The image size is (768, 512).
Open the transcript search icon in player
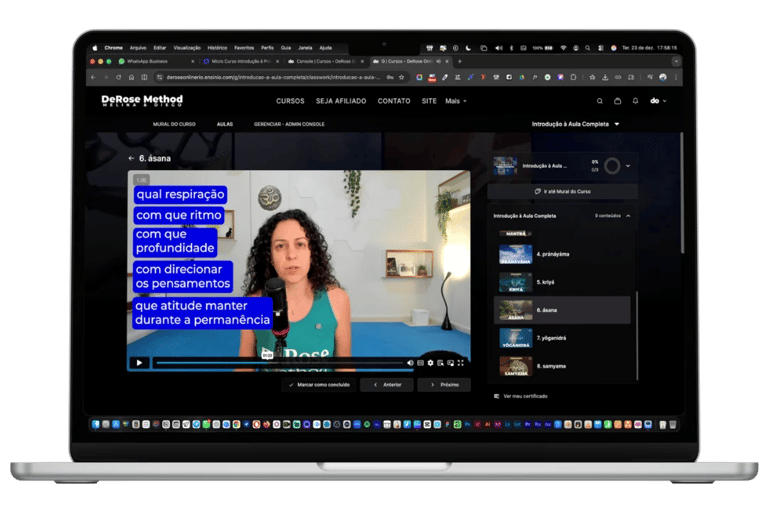[440, 363]
